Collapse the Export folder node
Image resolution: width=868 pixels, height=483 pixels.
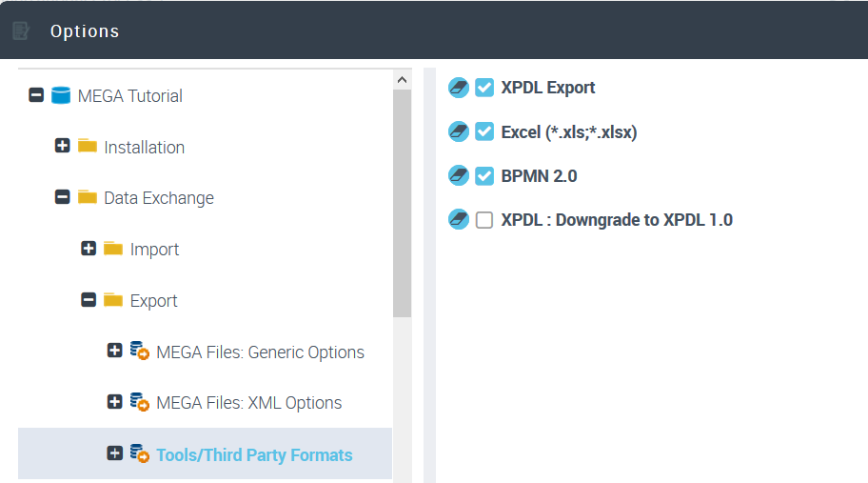(89, 300)
